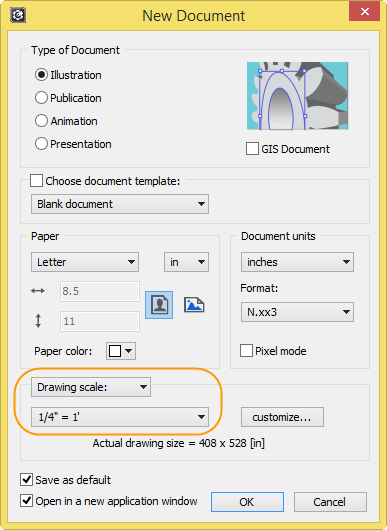Open the paper units 'in' dropdown

(x=187, y=262)
